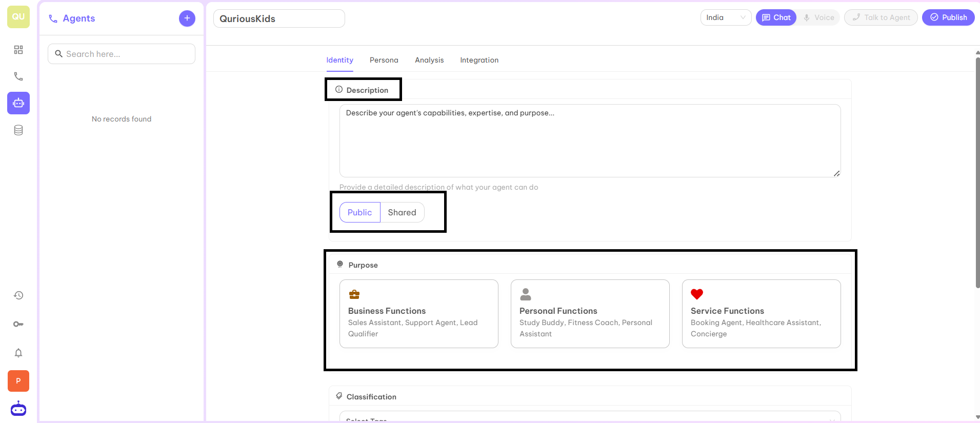
Task: Click the briefcase icon in Business Functions
Action: [354, 294]
